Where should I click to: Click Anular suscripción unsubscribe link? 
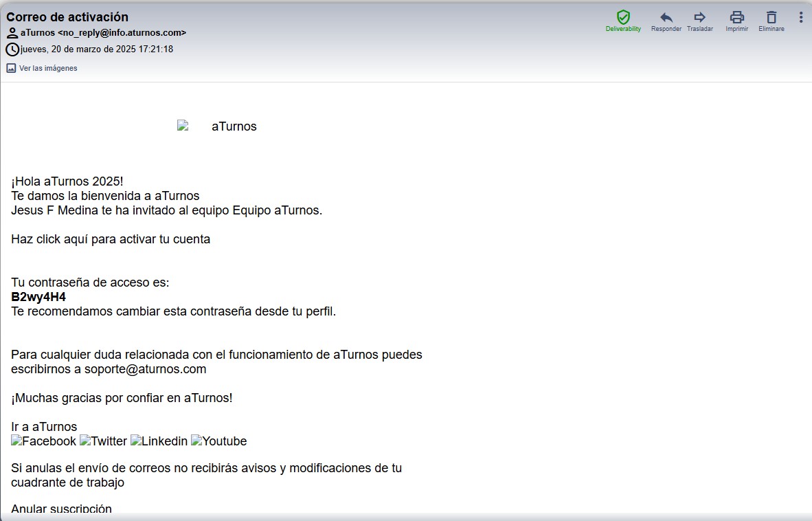[x=61, y=509]
